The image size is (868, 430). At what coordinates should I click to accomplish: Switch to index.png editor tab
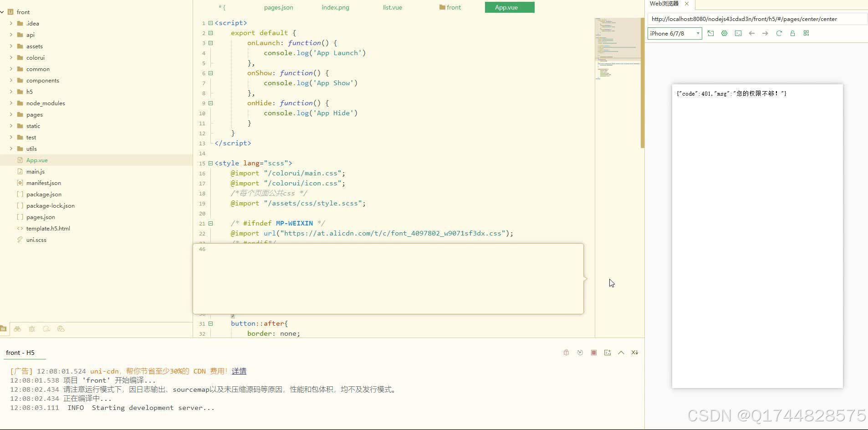coord(336,7)
